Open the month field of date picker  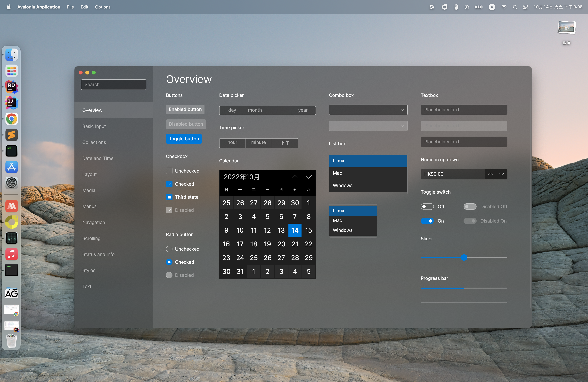tap(267, 110)
